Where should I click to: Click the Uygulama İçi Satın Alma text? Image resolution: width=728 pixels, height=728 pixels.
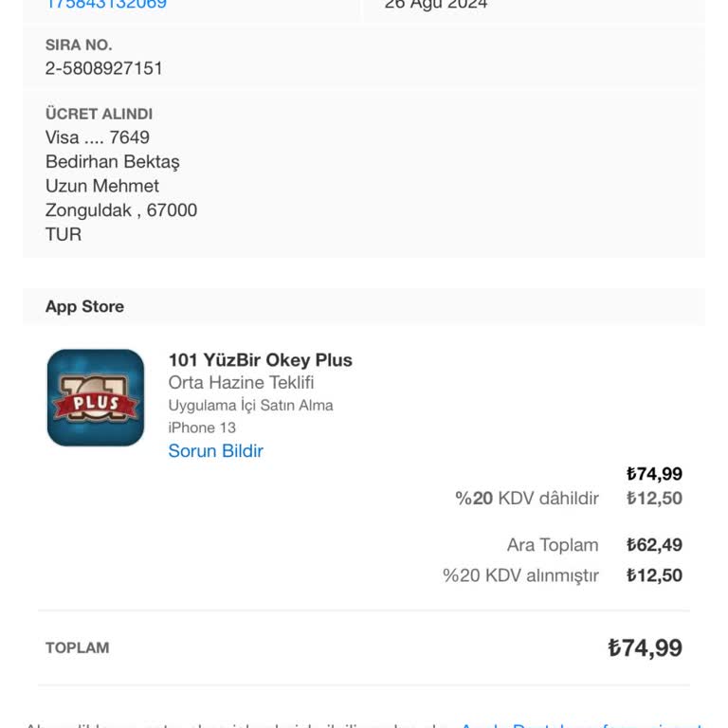tap(250, 406)
